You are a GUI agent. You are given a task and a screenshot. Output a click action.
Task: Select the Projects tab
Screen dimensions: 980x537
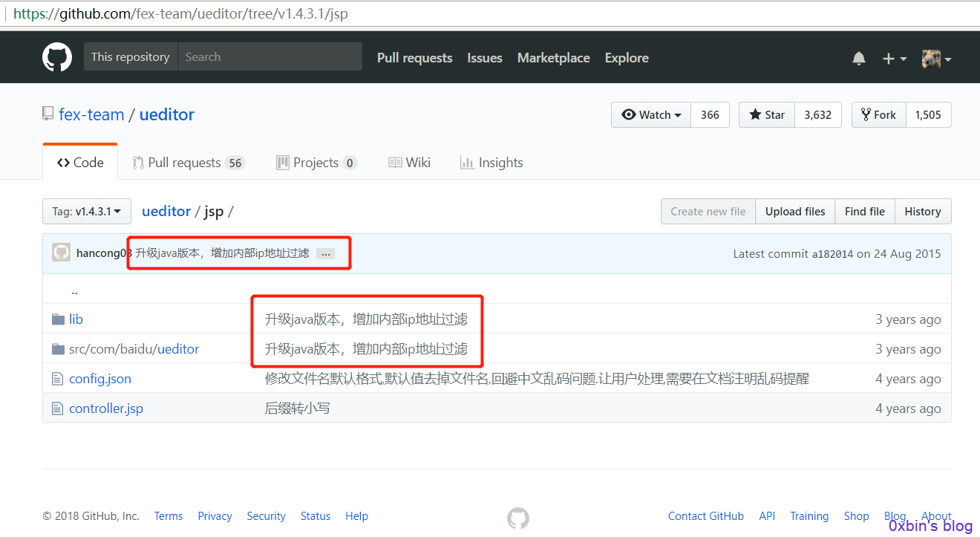(316, 163)
